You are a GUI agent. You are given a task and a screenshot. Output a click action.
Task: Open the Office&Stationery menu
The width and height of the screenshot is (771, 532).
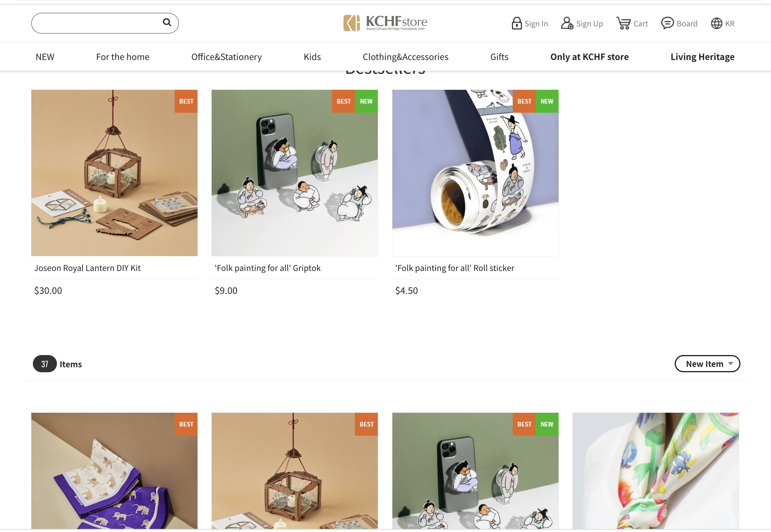[227, 57]
